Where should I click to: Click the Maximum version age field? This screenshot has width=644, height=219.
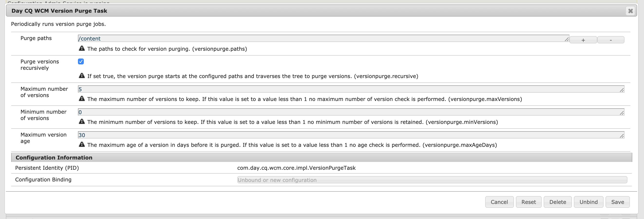[x=351, y=135]
